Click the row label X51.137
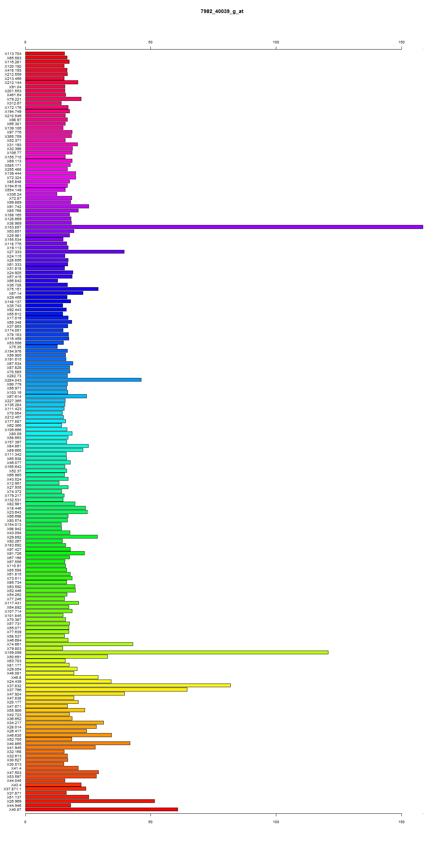The height and width of the screenshot is (868, 434). 14,797
